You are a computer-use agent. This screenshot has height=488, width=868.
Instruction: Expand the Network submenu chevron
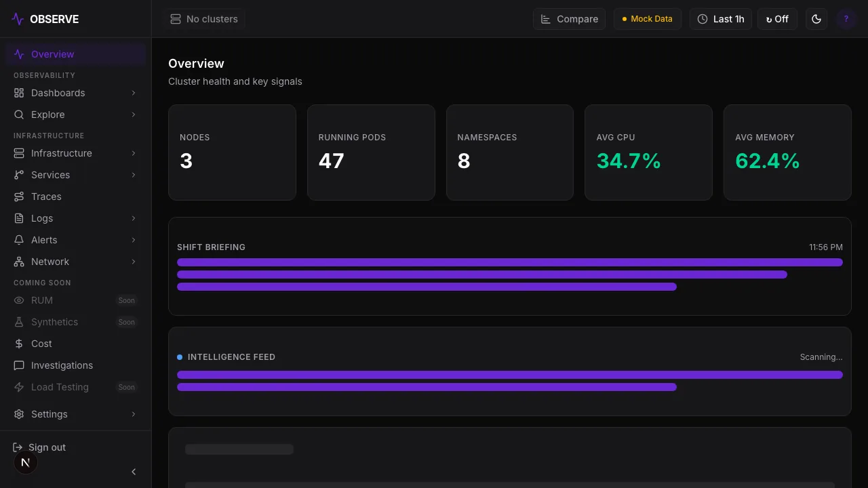click(x=134, y=262)
